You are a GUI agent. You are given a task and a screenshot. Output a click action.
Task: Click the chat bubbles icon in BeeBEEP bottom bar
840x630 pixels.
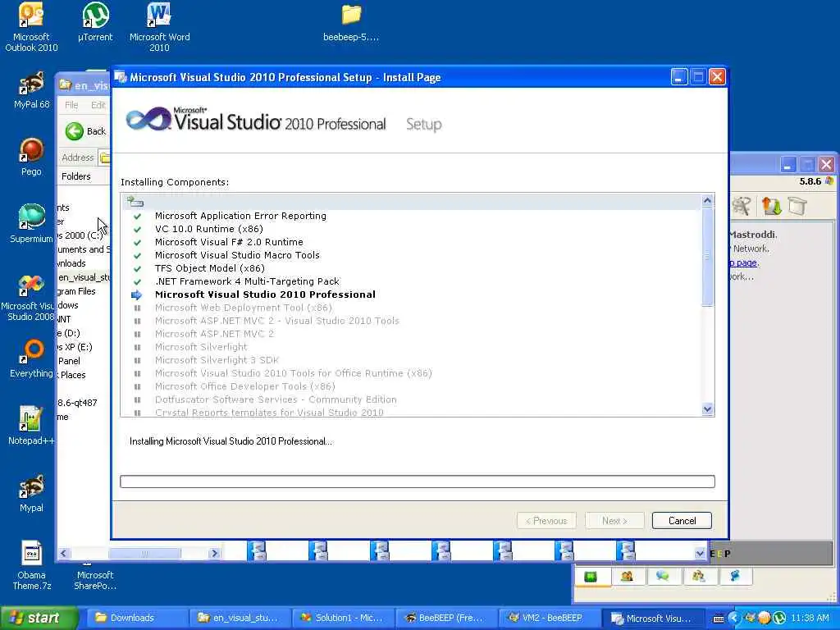662,577
